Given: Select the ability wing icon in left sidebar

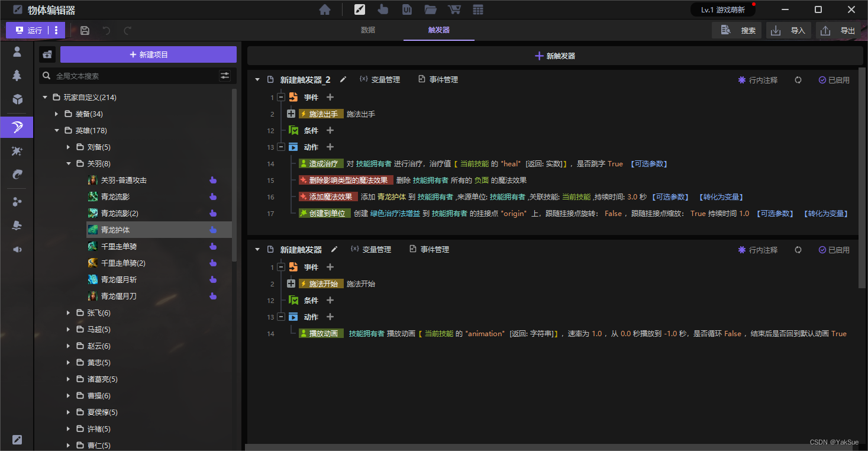Looking at the screenshot, I should pyautogui.click(x=17, y=127).
